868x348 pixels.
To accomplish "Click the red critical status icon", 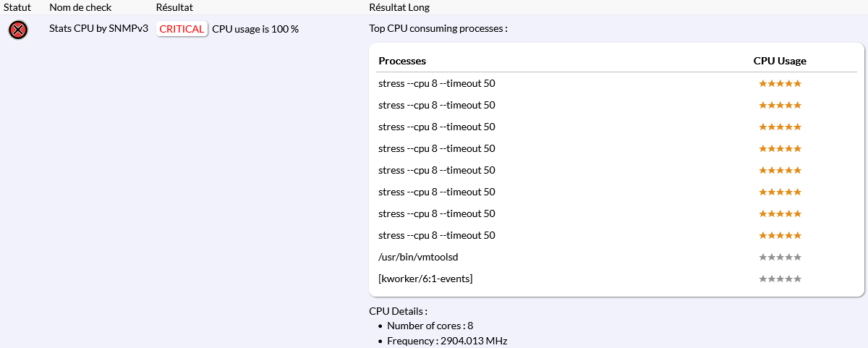I will (x=18, y=30).
